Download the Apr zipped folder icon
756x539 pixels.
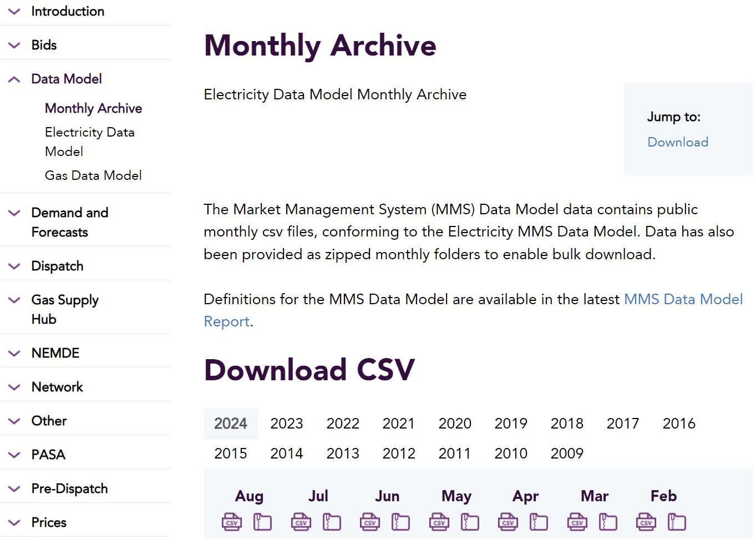click(539, 522)
